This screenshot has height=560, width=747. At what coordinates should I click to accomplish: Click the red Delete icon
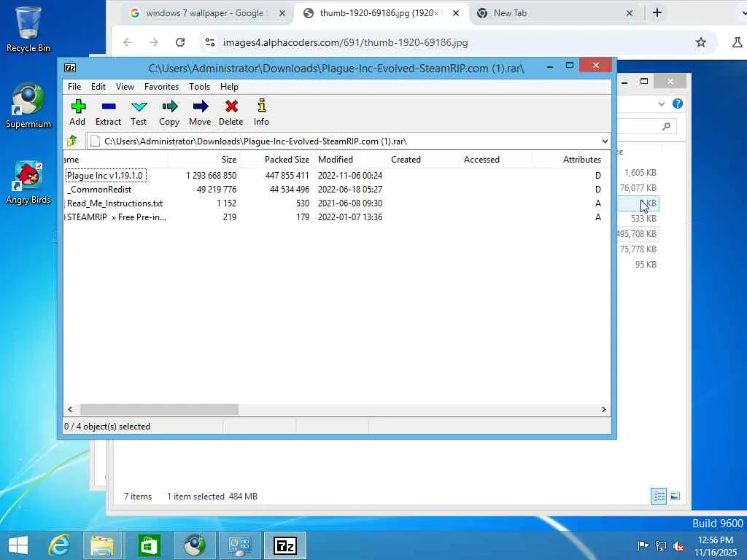click(231, 112)
